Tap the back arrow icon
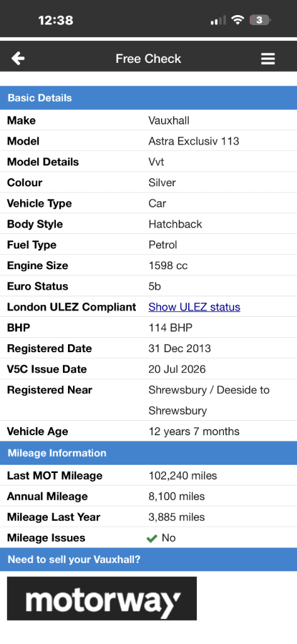This screenshot has width=297, height=644. 18,58
